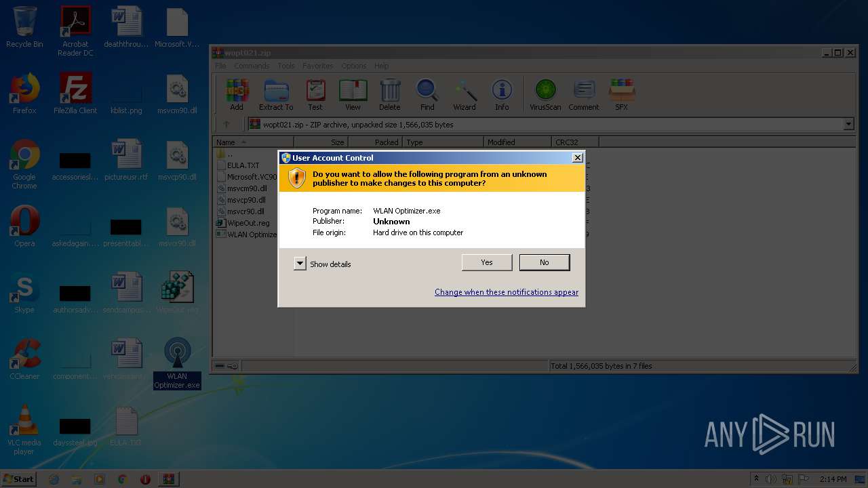Open Tools menu in WinRAR
Screen dimensions: 868x488
pos(286,66)
